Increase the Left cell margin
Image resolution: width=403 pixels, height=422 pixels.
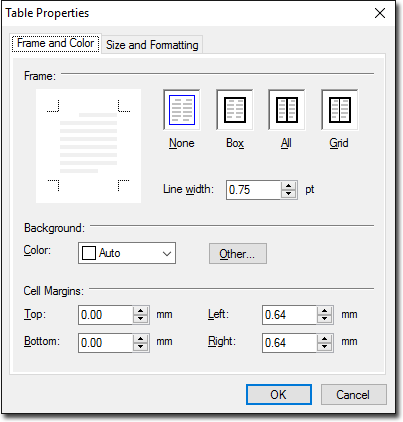325,311
